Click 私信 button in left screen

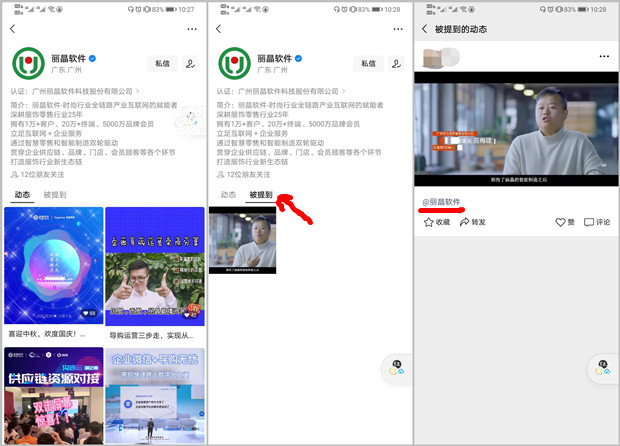(x=163, y=64)
